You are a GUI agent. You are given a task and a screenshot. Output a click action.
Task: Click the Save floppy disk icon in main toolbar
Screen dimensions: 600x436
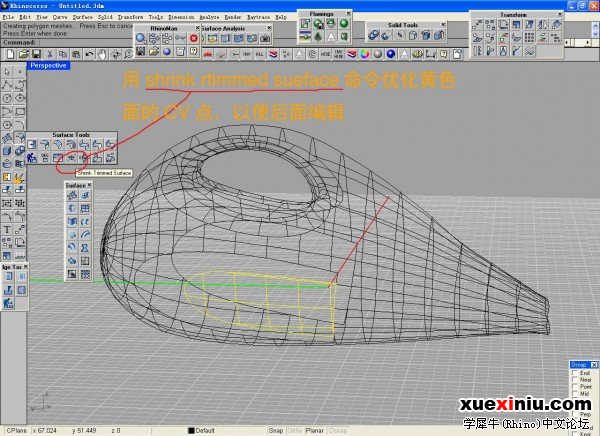click(x=36, y=54)
